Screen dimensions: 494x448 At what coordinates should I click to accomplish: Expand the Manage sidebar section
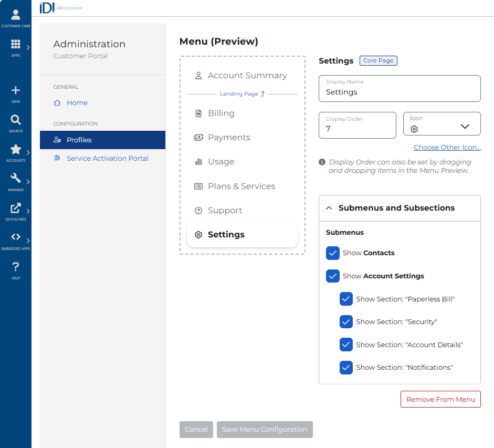16,179
